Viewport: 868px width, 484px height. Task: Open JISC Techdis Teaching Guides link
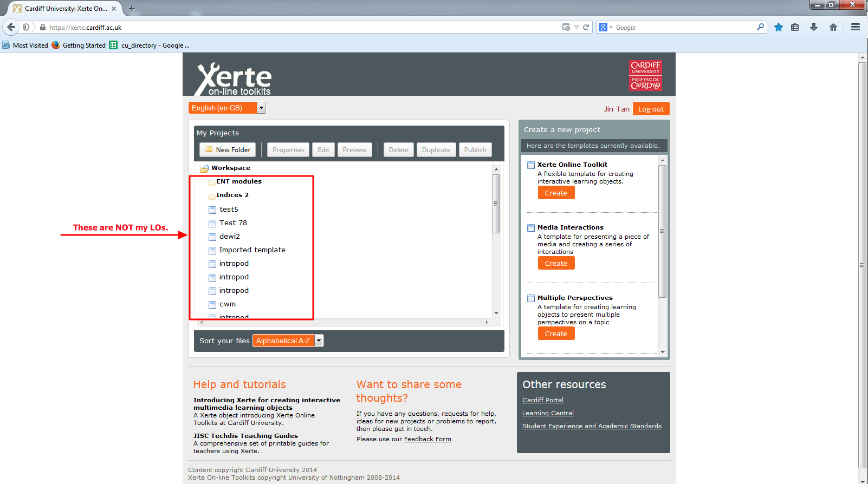click(x=245, y=436)
